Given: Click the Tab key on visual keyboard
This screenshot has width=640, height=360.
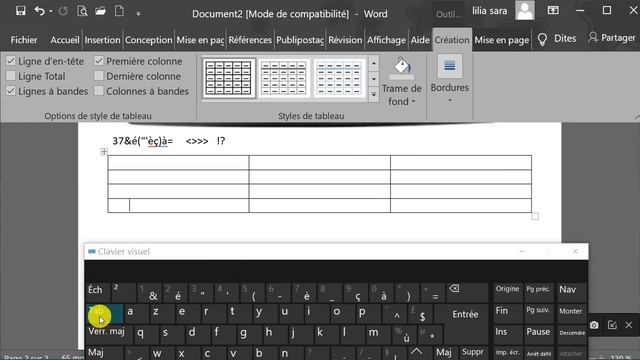Looking at the screenshot, I should (x=104, y=313).
